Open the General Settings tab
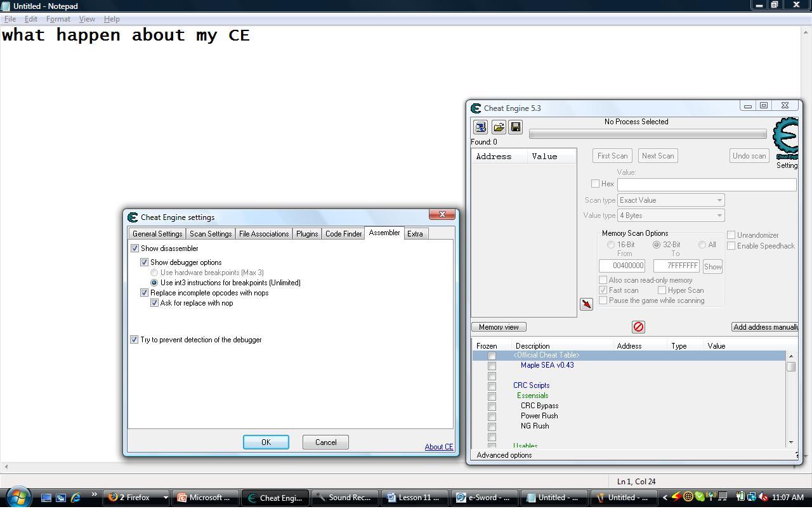 click(x=157, y=234)
